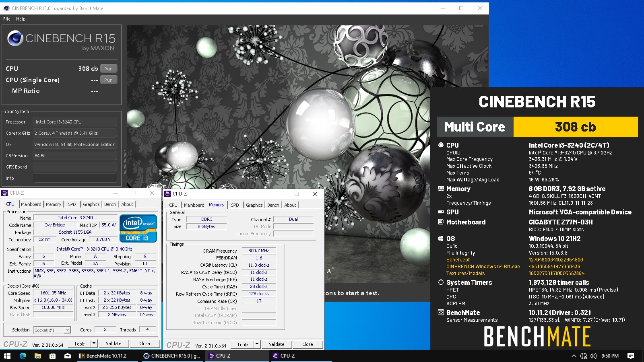This screenshot has width=644, height=362.
Task: Open the File menu in Cinebench
Action: (7, 19)
